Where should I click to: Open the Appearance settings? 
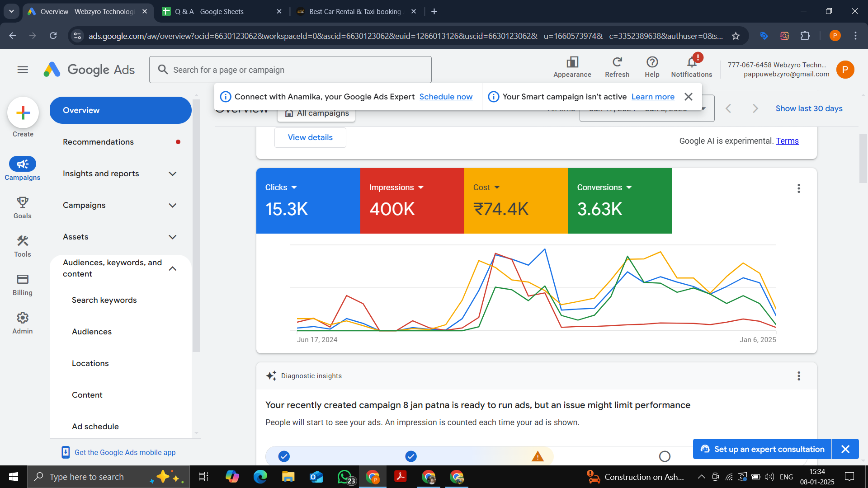click(x=572, y=67)
